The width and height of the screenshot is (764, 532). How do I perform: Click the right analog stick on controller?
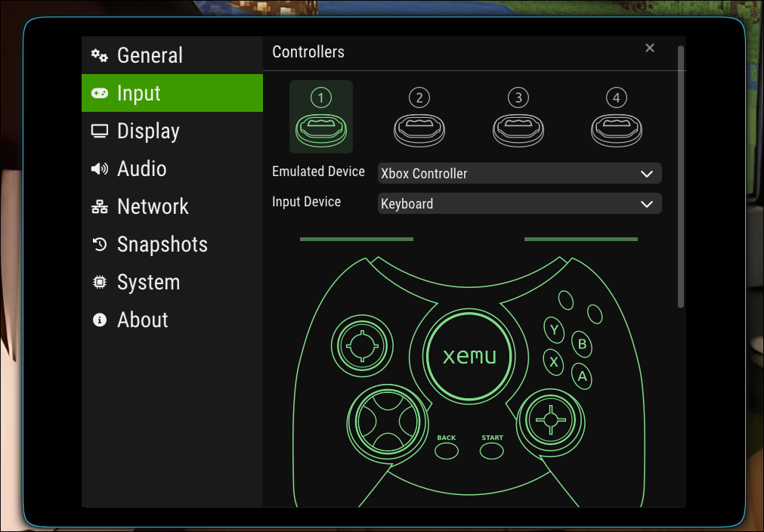pos(551,419)
